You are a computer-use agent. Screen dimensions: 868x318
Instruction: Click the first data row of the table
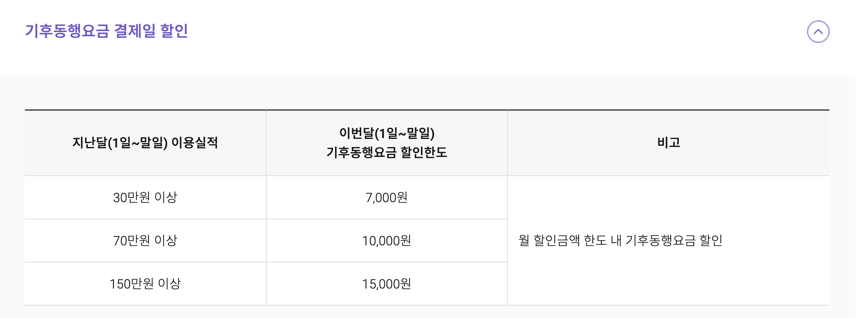265,197
